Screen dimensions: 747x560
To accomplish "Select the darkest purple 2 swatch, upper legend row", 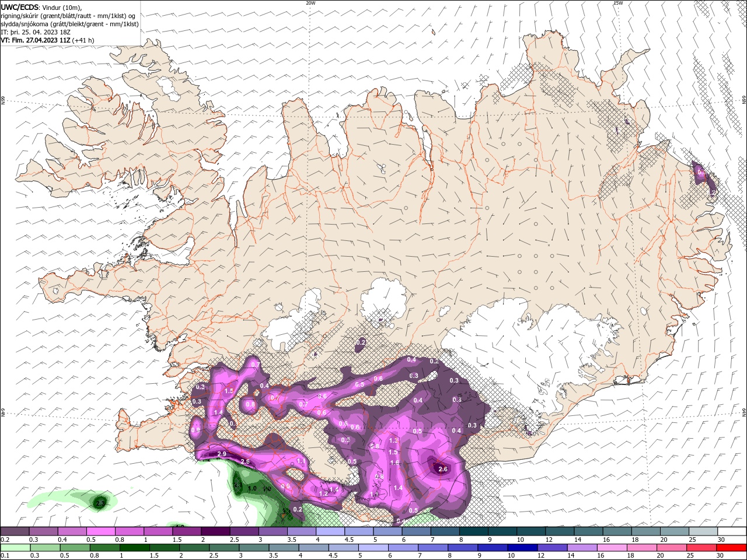I will 215,531.
